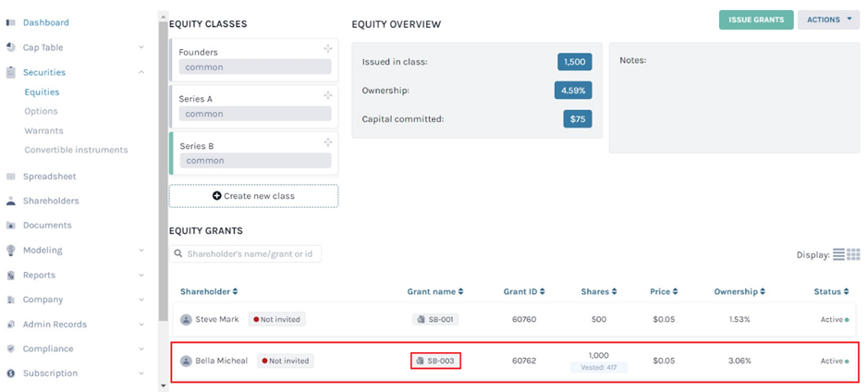Click the plus icon in Create new class

(217, 196)
